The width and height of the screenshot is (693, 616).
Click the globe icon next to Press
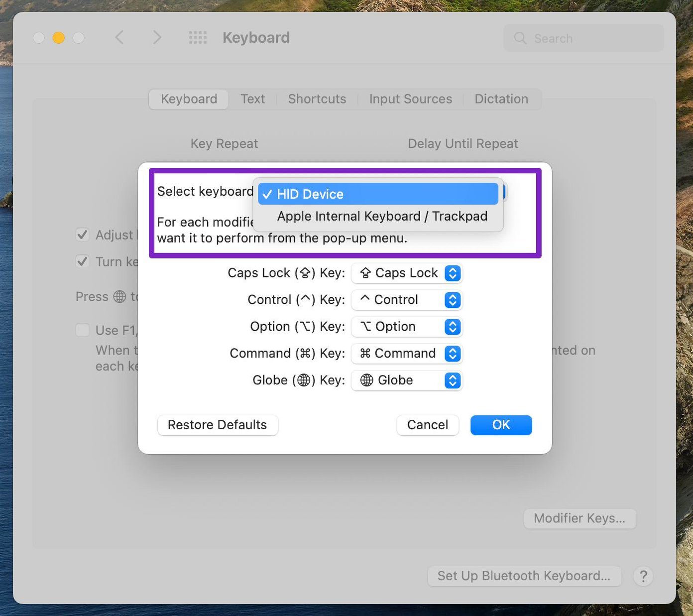click(119, 297)
